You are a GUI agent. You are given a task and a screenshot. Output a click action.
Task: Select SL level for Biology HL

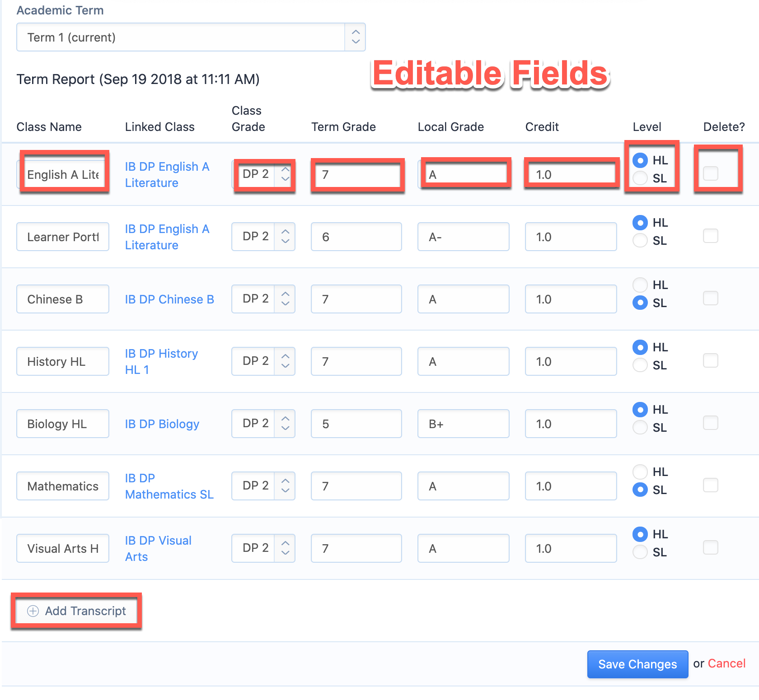[x=640, y=427]
